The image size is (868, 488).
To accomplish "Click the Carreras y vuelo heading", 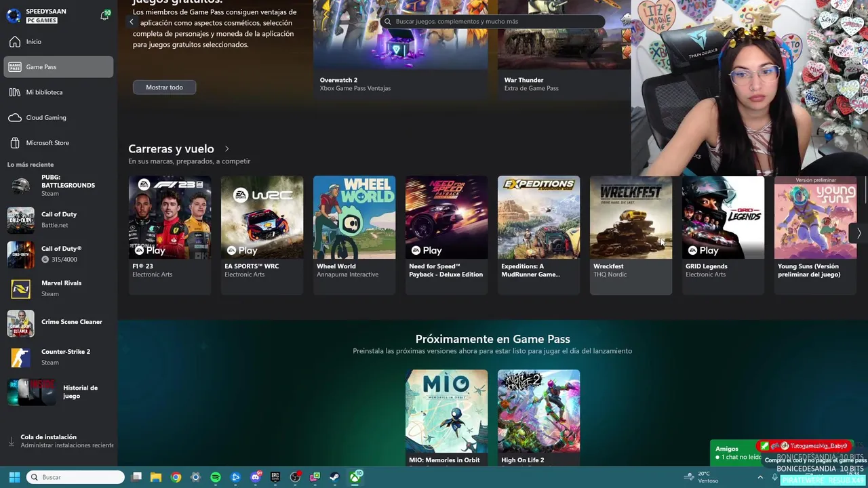I will [171, 148].
